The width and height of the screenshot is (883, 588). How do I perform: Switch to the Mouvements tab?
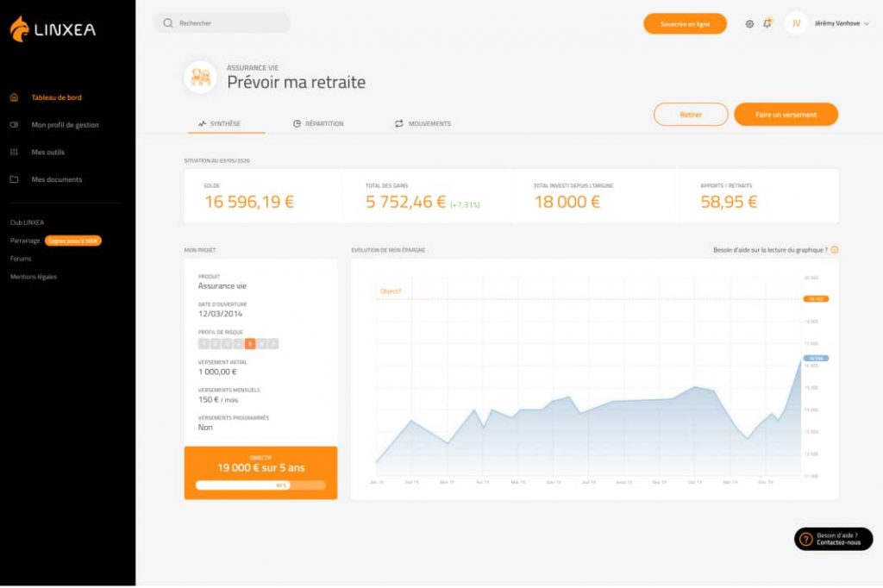pyautogui.click(x=423, y=124)
